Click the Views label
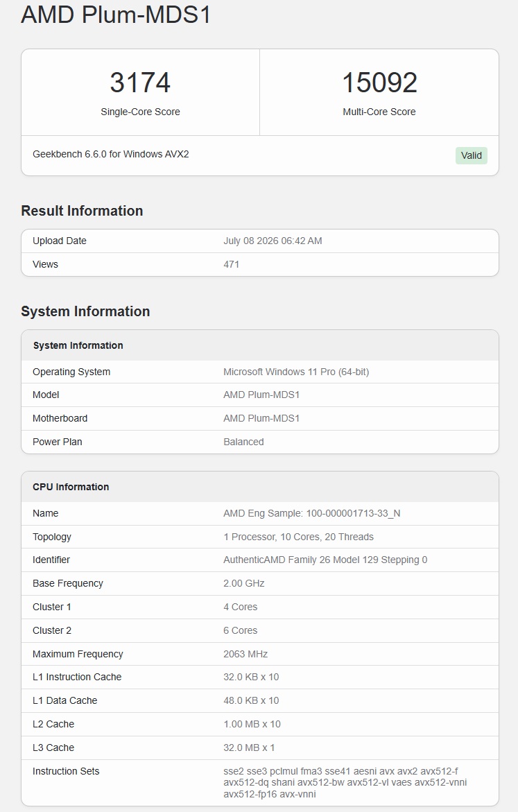This screenshot has width=518, height=812. coord(45,264)
